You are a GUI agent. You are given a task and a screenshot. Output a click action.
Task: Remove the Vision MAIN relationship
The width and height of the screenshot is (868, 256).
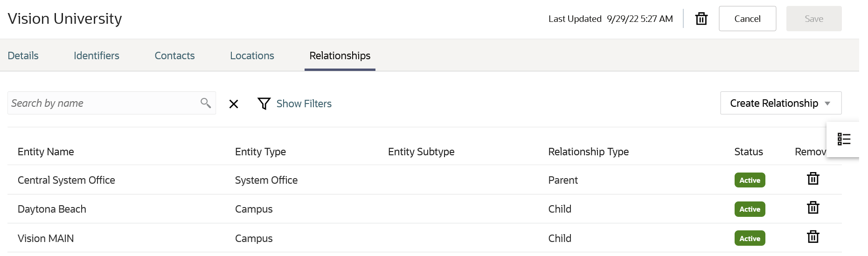click(x=813, y=237)
